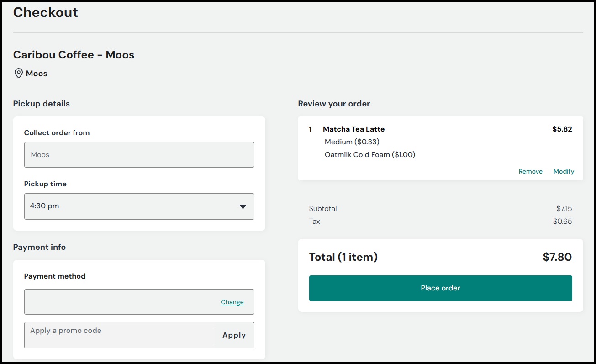Image resolution: width=596 pixels, height=364 pixels.
Task: Click the Medium ($0.33) size option text
Action: 352,142
